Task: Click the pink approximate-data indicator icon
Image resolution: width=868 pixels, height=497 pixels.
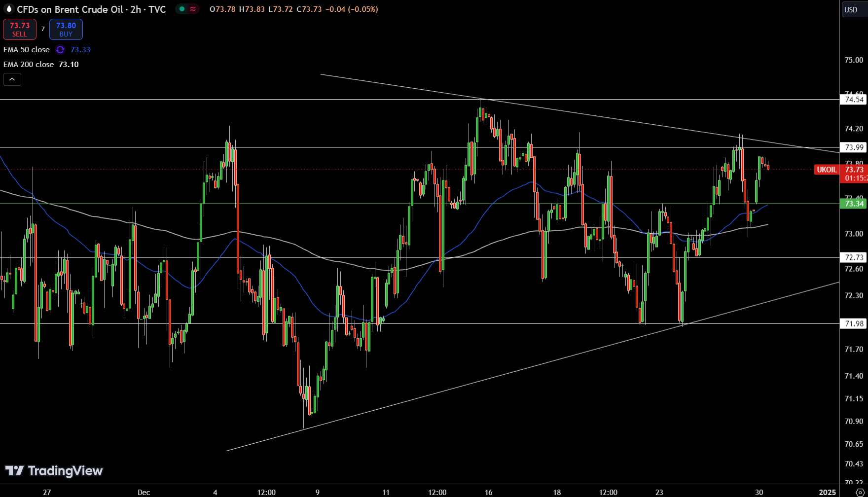Action: pos(193,9)
